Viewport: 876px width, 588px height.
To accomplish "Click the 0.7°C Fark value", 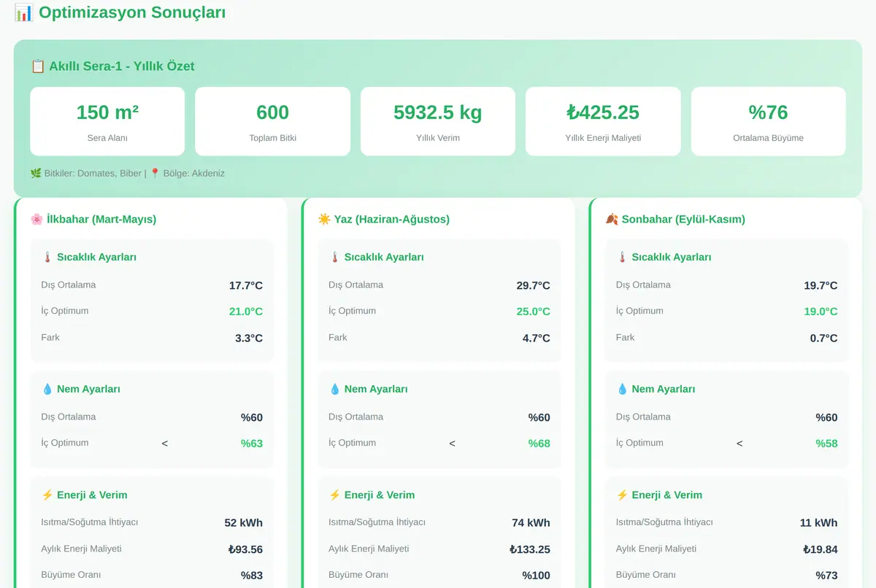I will tap(823, 339).
